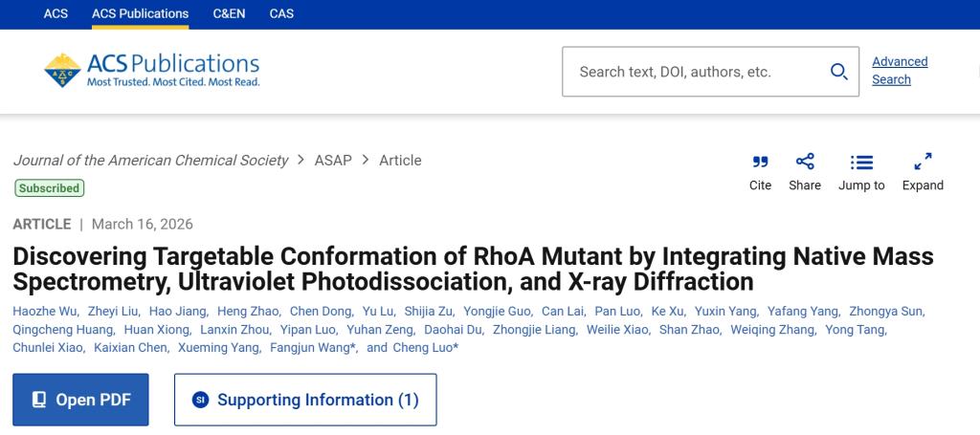View author Xueming Yang

coord(218,347)
